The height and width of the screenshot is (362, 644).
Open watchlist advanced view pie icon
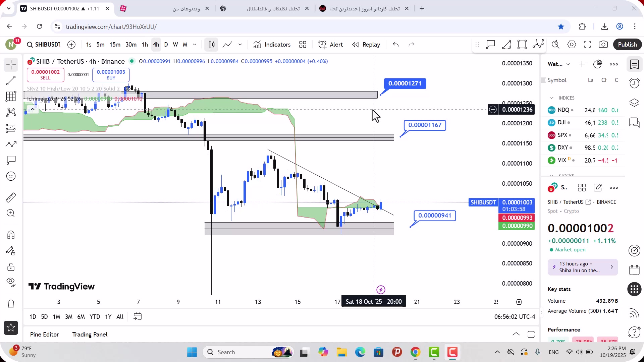(598, 64)
